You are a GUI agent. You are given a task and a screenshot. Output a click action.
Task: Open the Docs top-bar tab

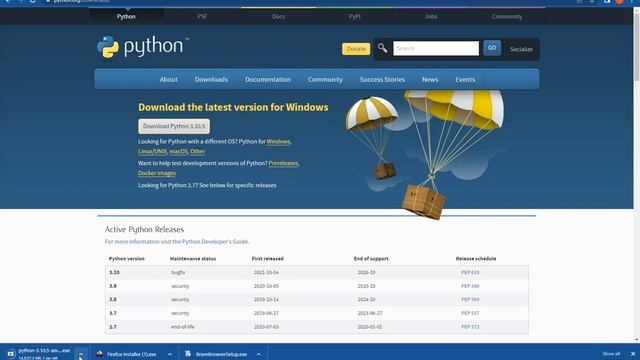[x=278, y=17]
